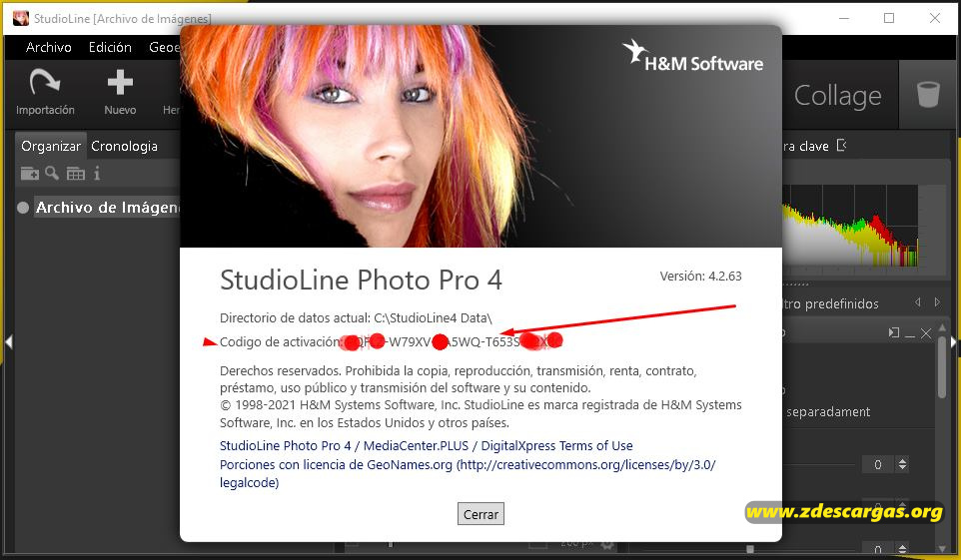
Task: Open the Collage tab
Action: [x=837, y=96]
